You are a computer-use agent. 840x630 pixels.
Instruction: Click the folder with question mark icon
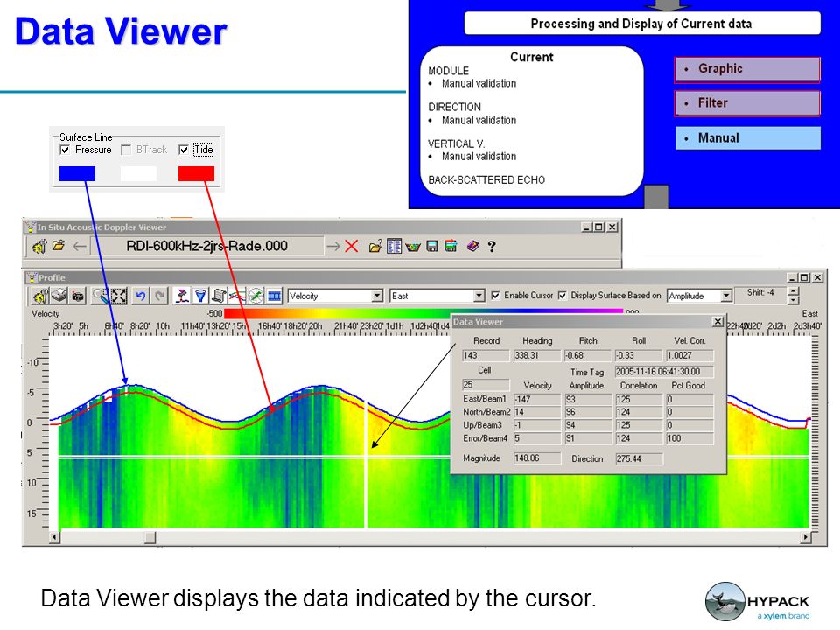[375, 247]
